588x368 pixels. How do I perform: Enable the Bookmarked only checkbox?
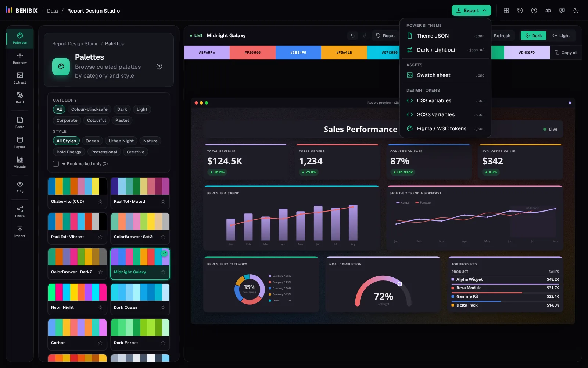pos(56,164)
